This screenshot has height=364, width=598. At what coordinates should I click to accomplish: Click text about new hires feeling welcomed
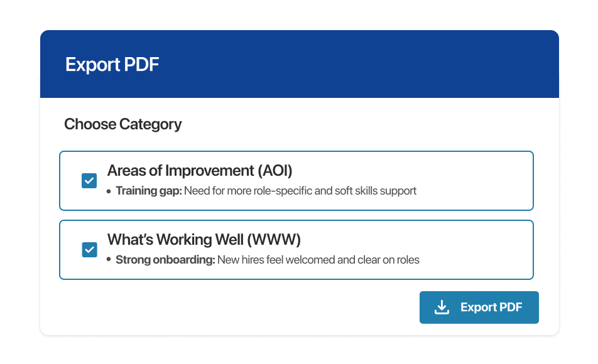point(318,260)
